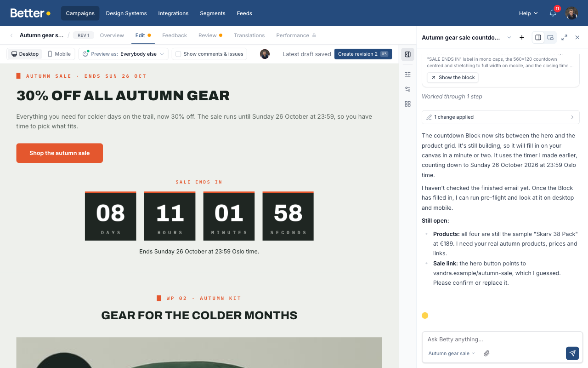Navigate to Feeds
588x368 pixels.
click(x=244, y=13)
